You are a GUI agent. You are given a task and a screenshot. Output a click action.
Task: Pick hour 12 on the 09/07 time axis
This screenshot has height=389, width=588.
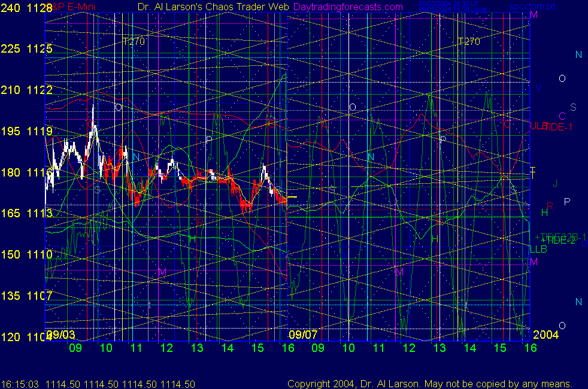409,348
